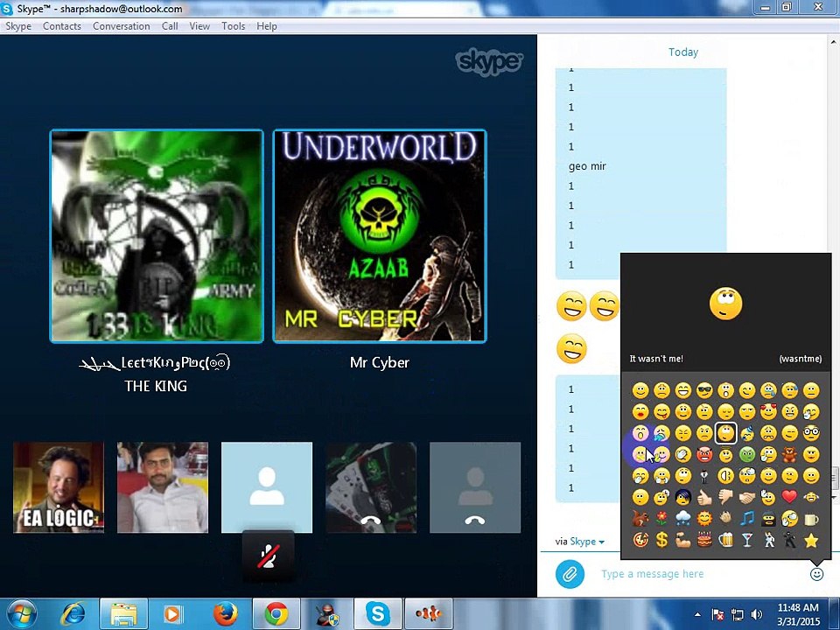
Task: Select the playing cards participant thumbnail
Action: 371,487
